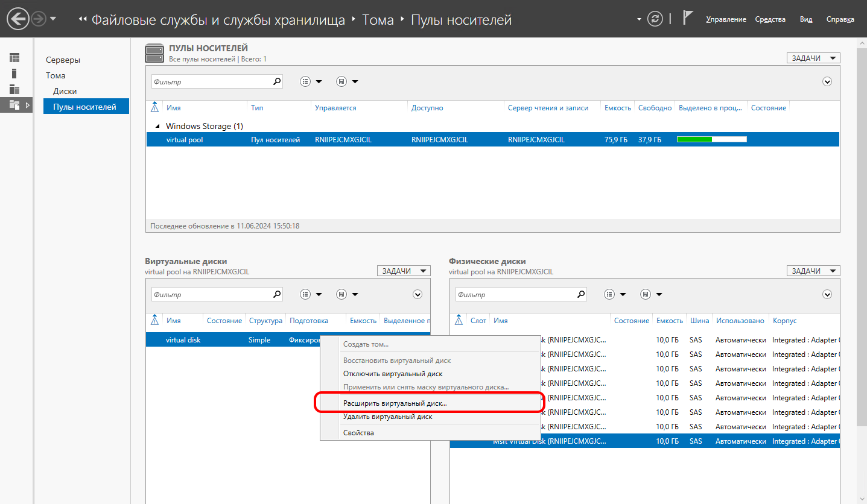Click in the physical disks filter field

(x=515, y=294)
